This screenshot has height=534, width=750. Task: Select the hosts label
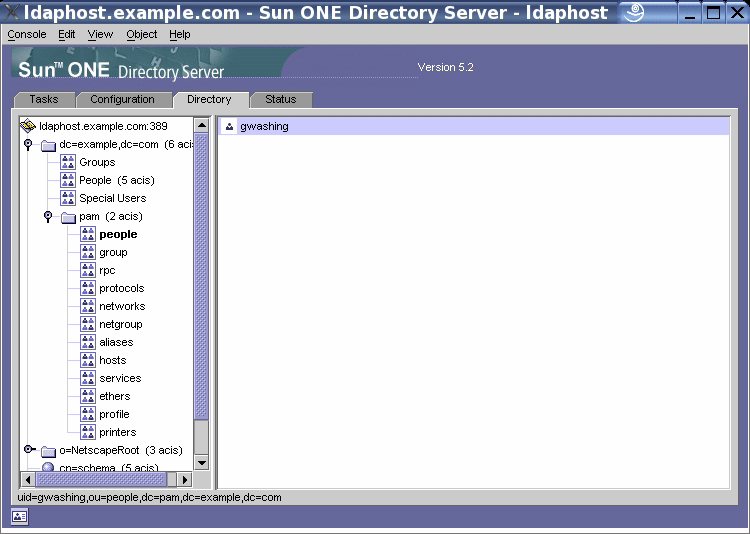[112, 360]
